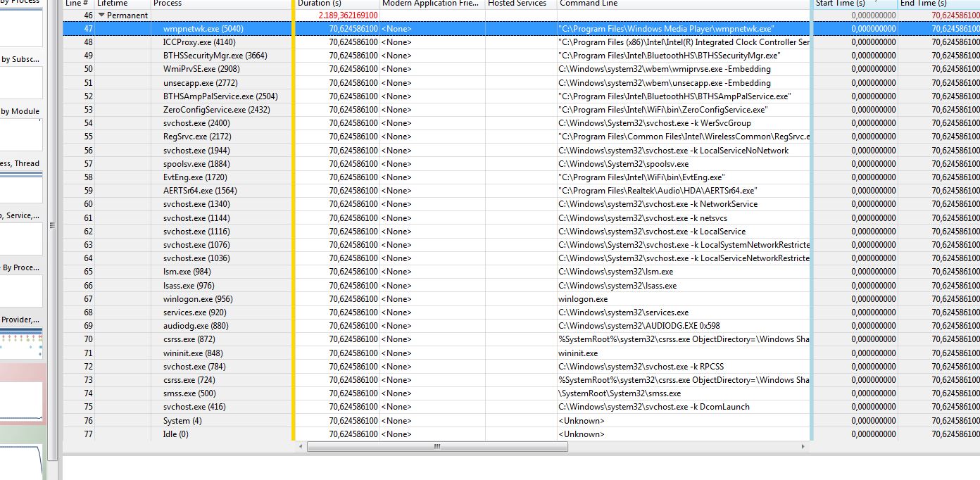Select BTHSSecurityMgr.exe (3664) process

point(215,56)
